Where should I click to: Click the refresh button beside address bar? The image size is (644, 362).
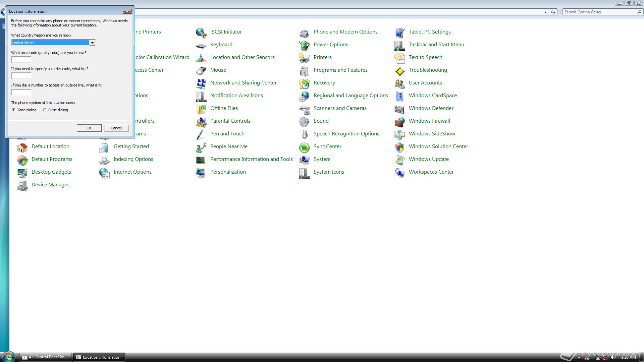click(553, 12)
